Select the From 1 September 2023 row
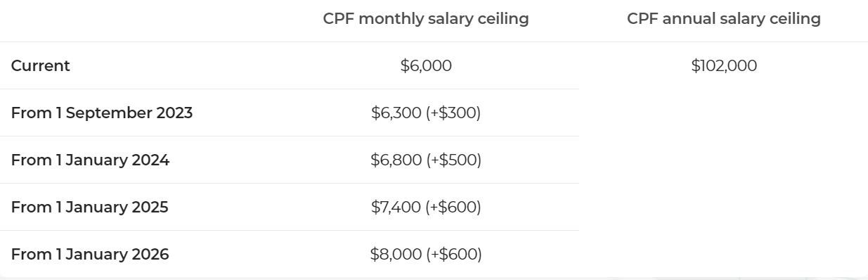Image resolution: width=868 pixels, height=280 pixels. (290, 113)
